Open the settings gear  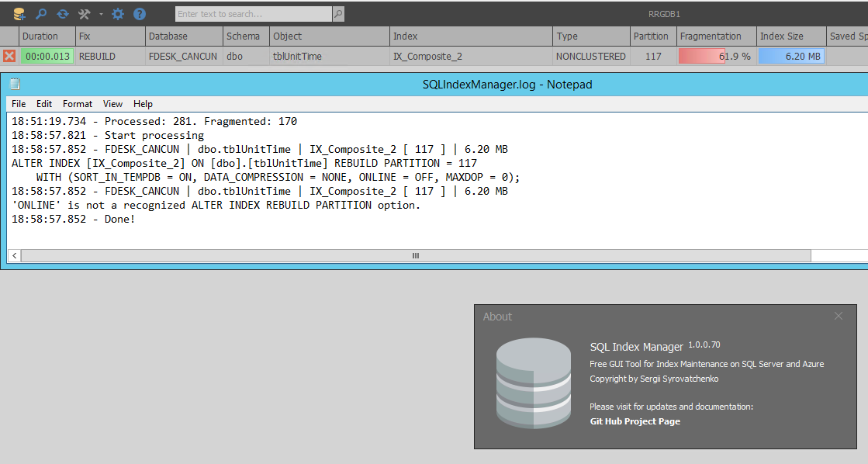pyautogui.click(x=118, y=13)
